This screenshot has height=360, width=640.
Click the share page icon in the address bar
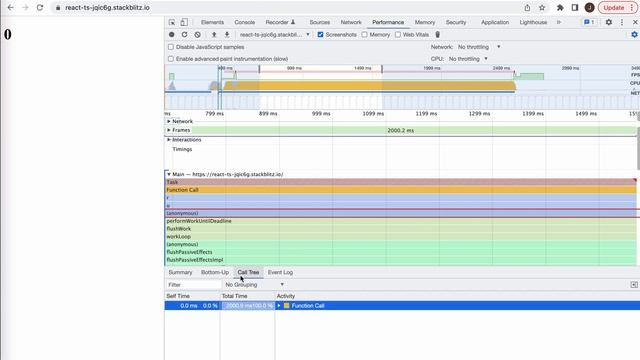pyautogui.click(x=527, y=7)
